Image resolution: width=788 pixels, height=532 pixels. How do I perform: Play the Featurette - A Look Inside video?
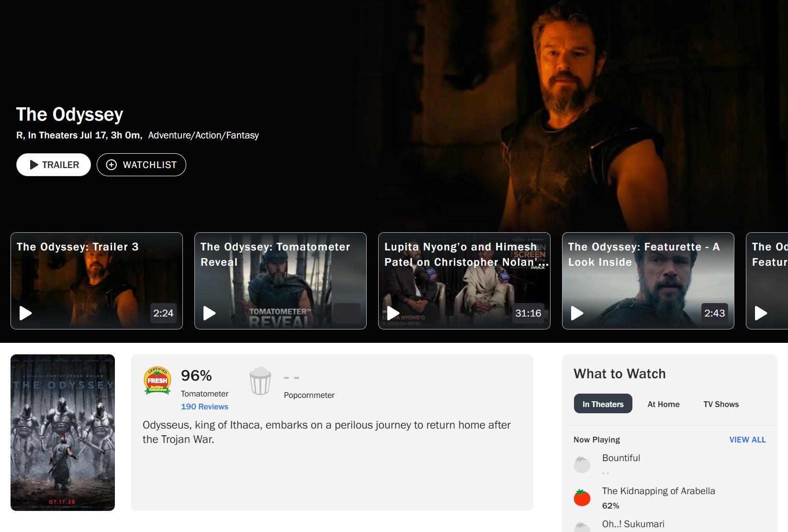577,313
